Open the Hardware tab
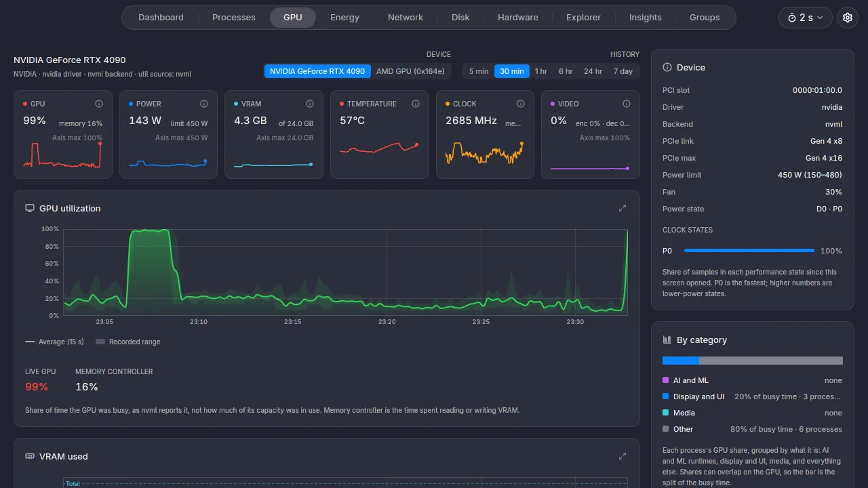This screenshot has width=868, height=488. click(518, 18)
